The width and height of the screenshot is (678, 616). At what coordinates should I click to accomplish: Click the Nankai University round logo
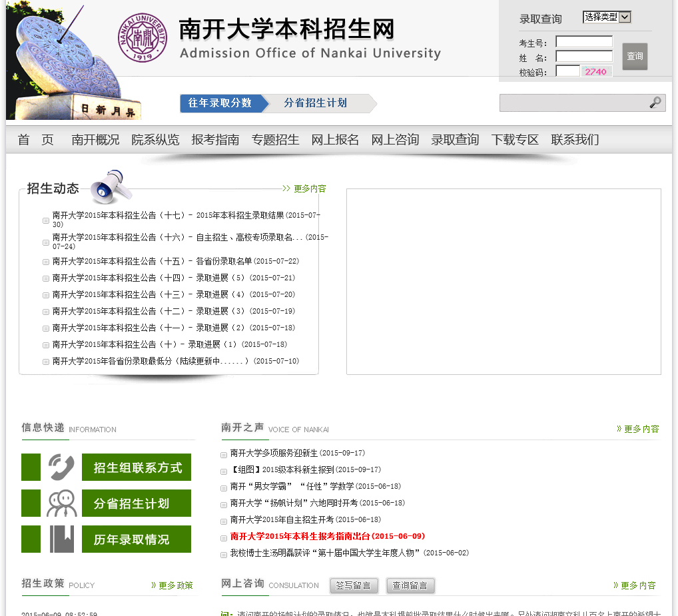click(x=143, y=37)
